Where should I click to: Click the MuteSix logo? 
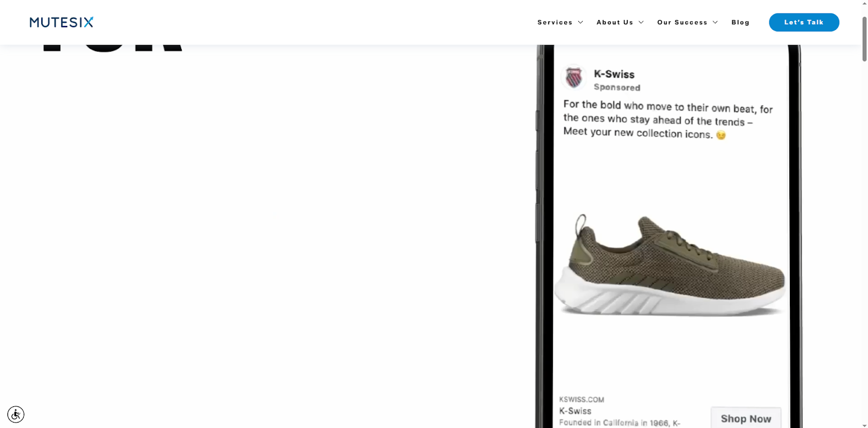pos(61,22)
